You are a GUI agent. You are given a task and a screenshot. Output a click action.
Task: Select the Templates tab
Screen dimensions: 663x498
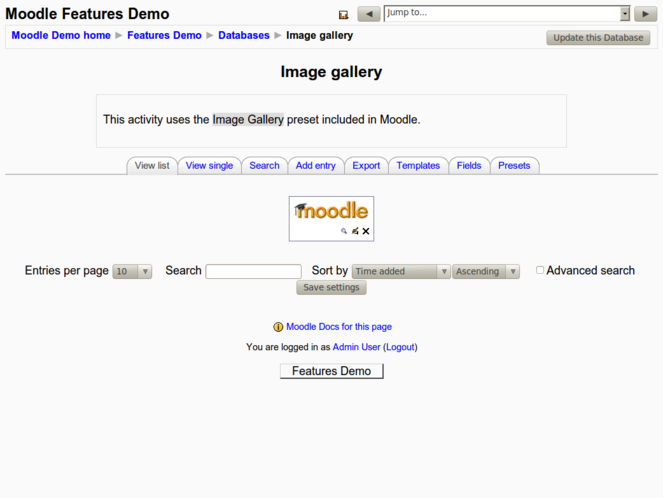coord(418,166)
